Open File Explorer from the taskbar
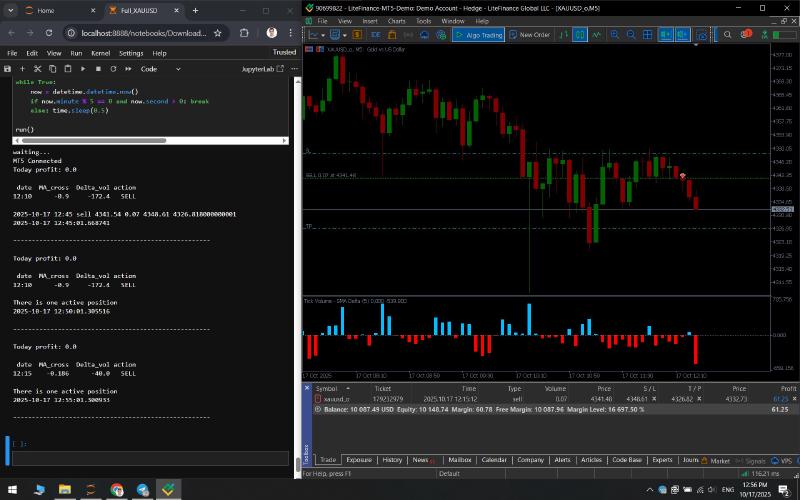 point(65,490)
